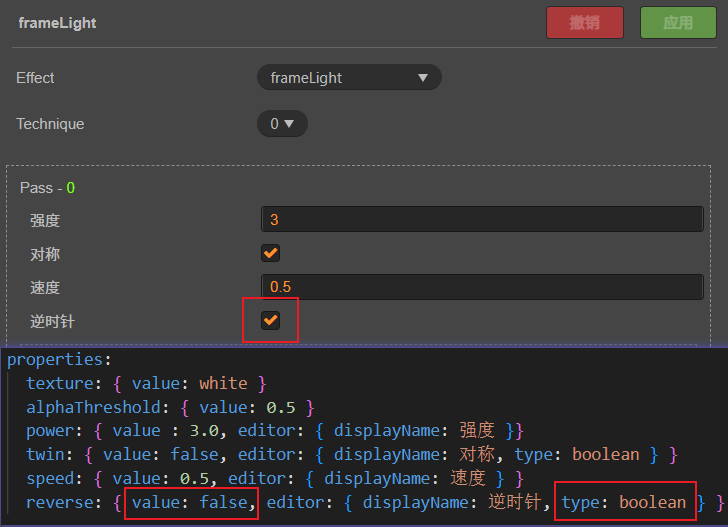
Task: Toggle the 对称 checkbox
Action: click(270, 253)
